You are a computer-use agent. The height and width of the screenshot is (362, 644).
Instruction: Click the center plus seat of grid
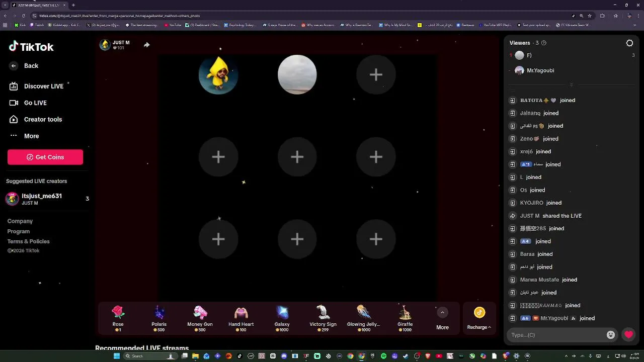297,157
